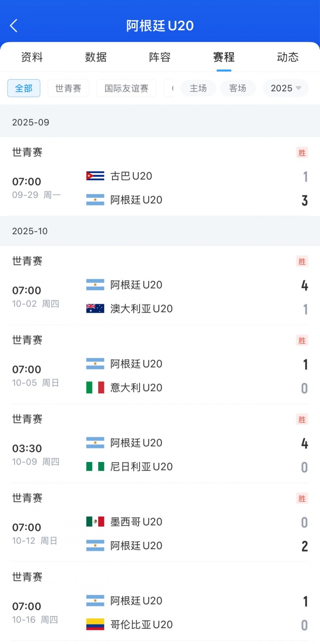Filter by 世青赛 competition

[68, 88]
